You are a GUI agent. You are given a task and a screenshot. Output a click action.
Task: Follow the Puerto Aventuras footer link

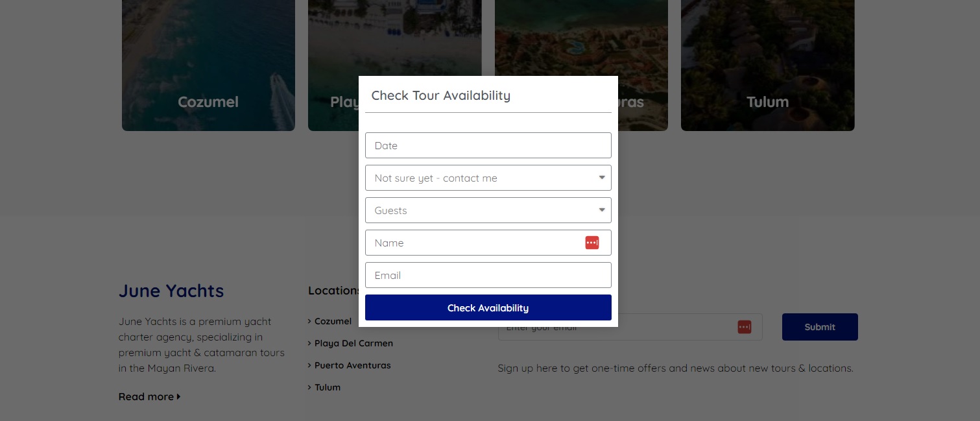(352, 365)
